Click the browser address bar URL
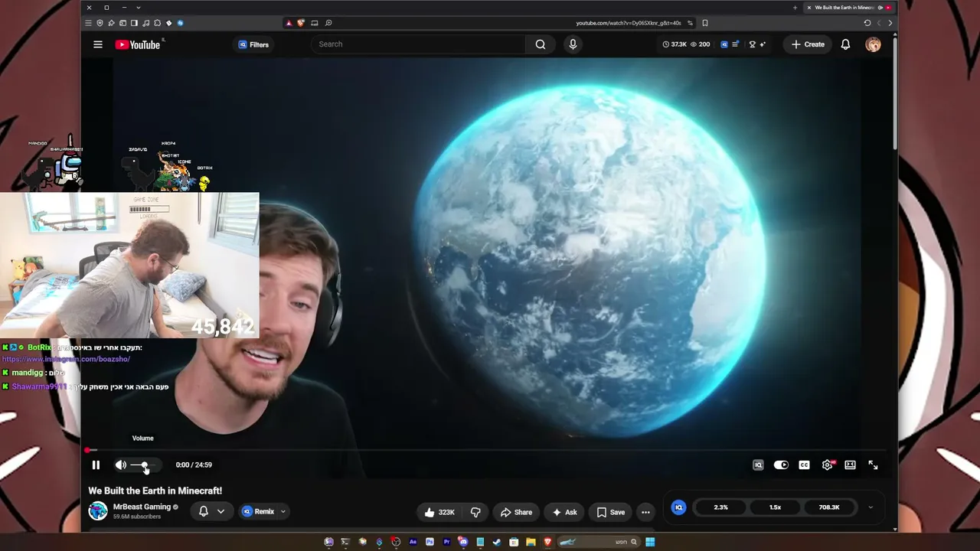 [628, 23]
